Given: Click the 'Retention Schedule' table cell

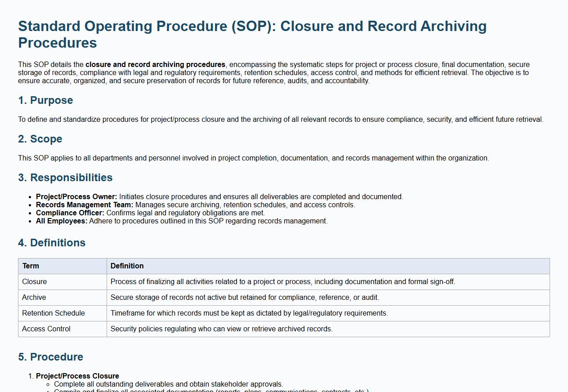Looking at the screenshot, I should tap(53, 313).
